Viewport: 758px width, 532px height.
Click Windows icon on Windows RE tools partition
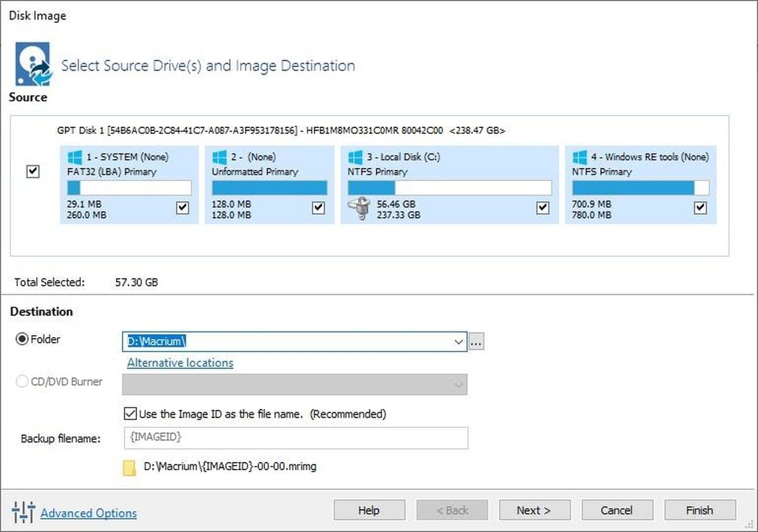[x=579, y=157]
